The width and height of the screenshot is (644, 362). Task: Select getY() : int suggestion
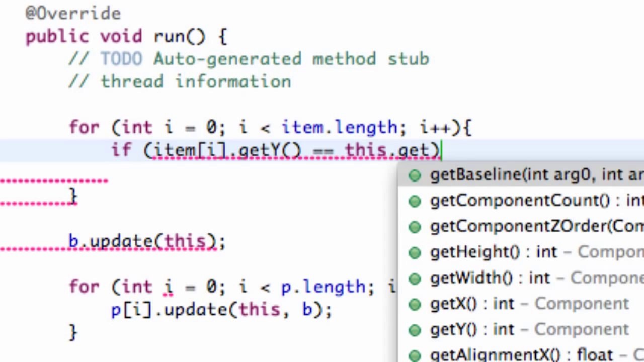pos(521,329)
